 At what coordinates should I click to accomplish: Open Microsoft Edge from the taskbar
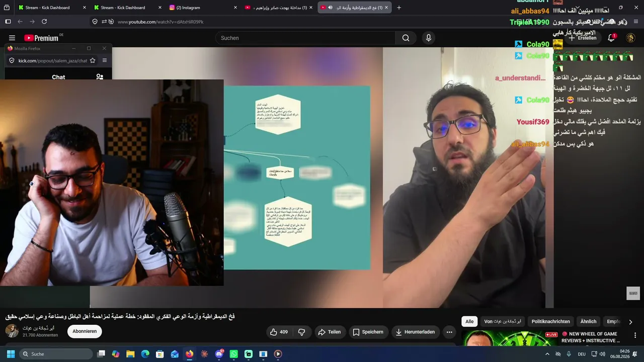pos(145,354)
